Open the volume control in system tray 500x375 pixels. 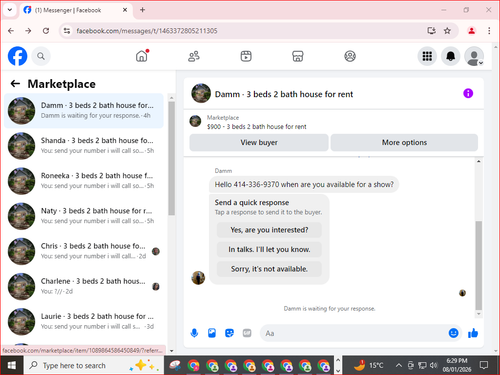[433, 365]
